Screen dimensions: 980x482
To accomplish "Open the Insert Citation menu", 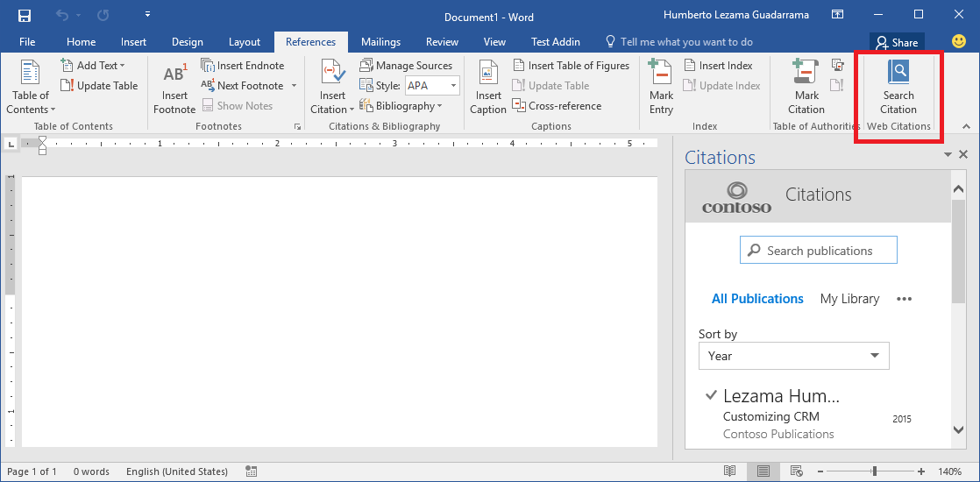I will [332, 88].
